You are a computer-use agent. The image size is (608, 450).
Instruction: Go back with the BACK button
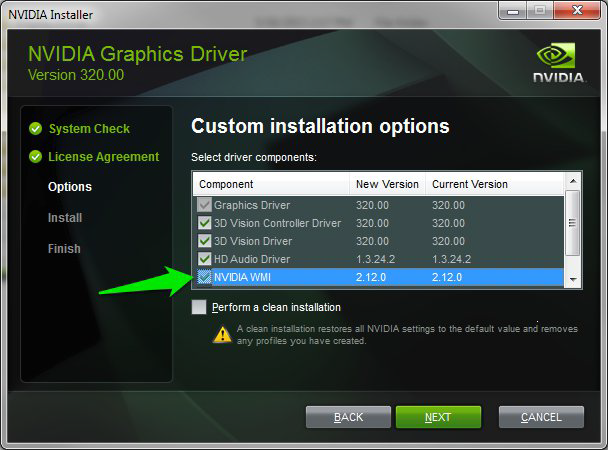[348, 417]
